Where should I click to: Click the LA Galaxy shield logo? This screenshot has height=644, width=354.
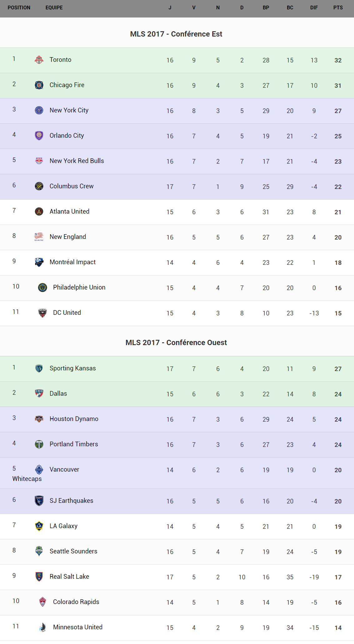tap(39, 526)
